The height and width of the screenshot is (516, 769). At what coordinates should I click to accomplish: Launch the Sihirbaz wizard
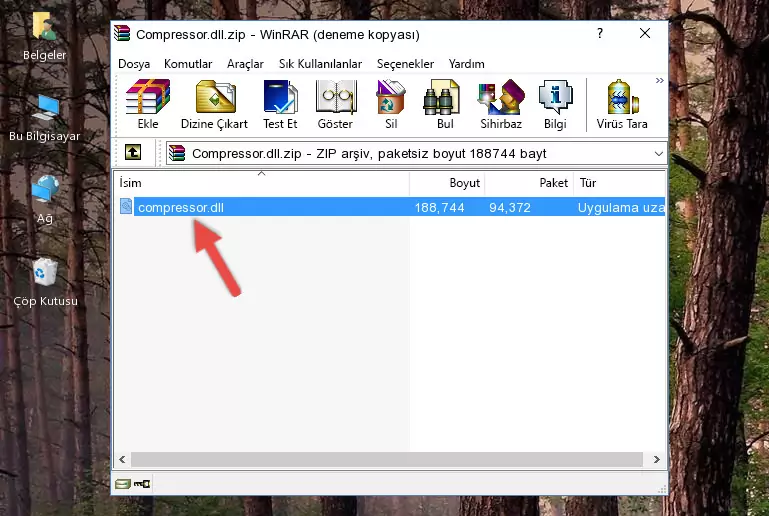pyautogui.click(x=501, y=104)
